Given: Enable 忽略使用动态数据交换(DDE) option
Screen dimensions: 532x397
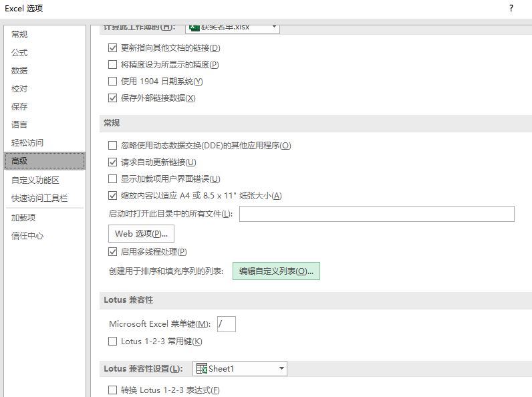Looking at the screenshot, I should tap(112, 146).
